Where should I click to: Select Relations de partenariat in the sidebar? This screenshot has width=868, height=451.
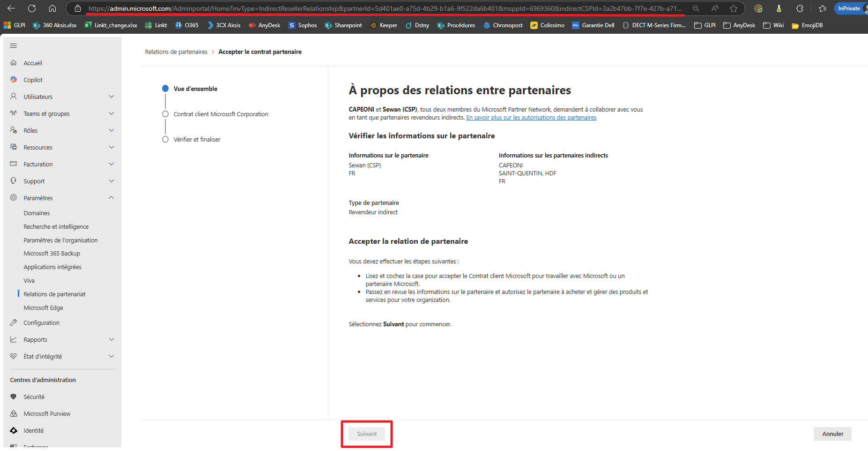[x=55, y=294]
